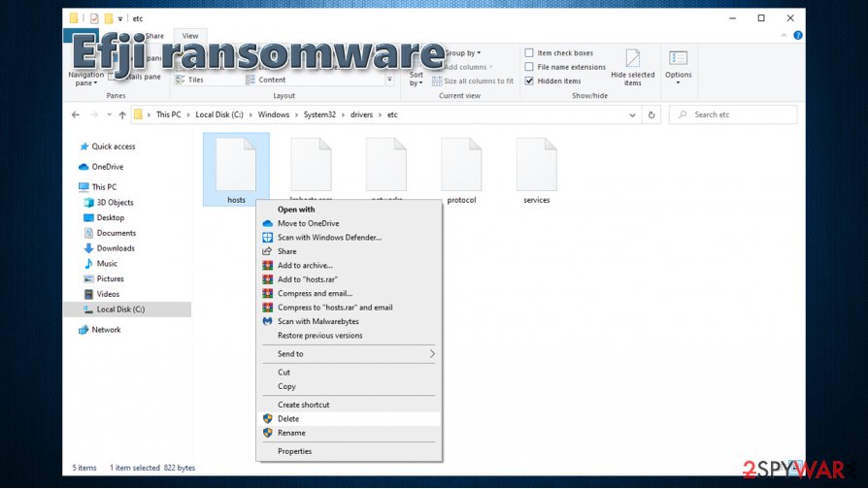Click the Network icon in sidebar
The image size is (868, 489).
83,330
